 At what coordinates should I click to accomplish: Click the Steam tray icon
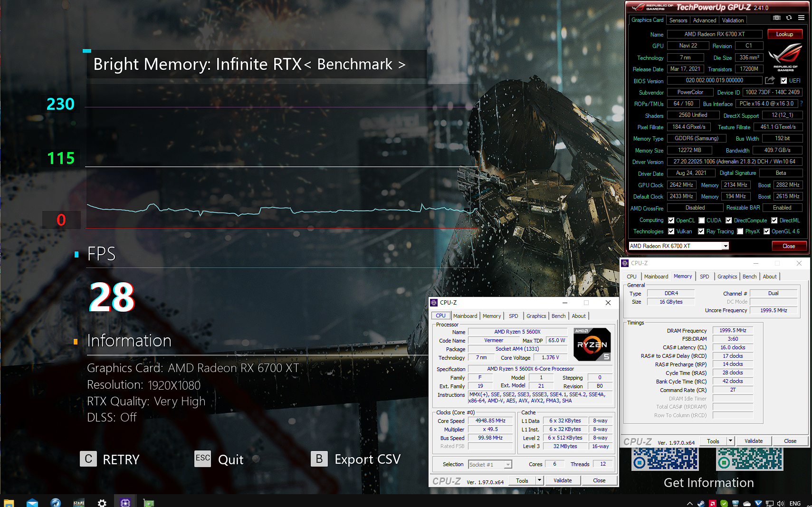click(x=701, y=503)
